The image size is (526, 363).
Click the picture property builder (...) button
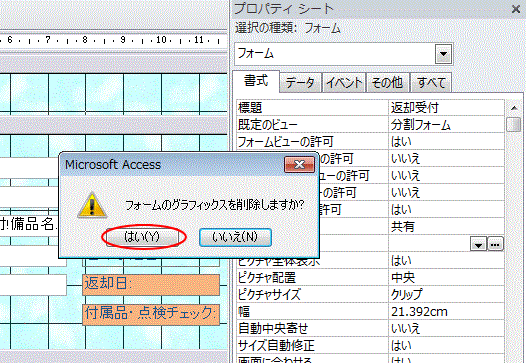click(x=495, y=245)
